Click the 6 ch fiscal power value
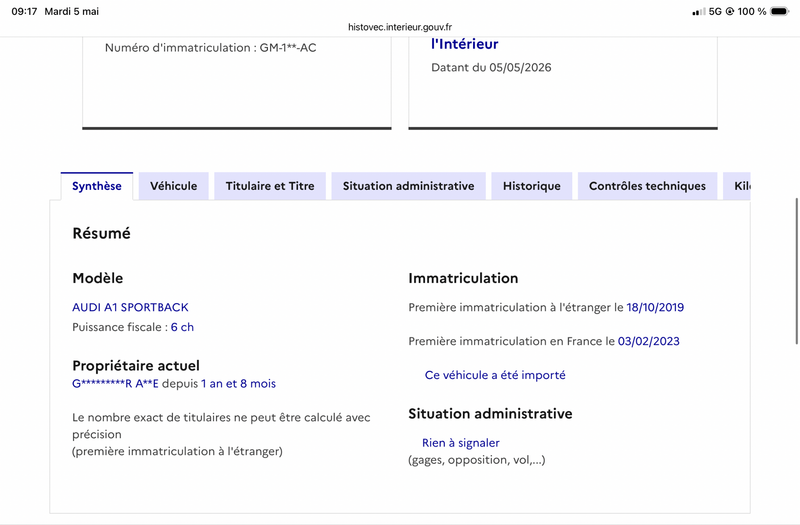800x525 pixels. click(182, 327)
